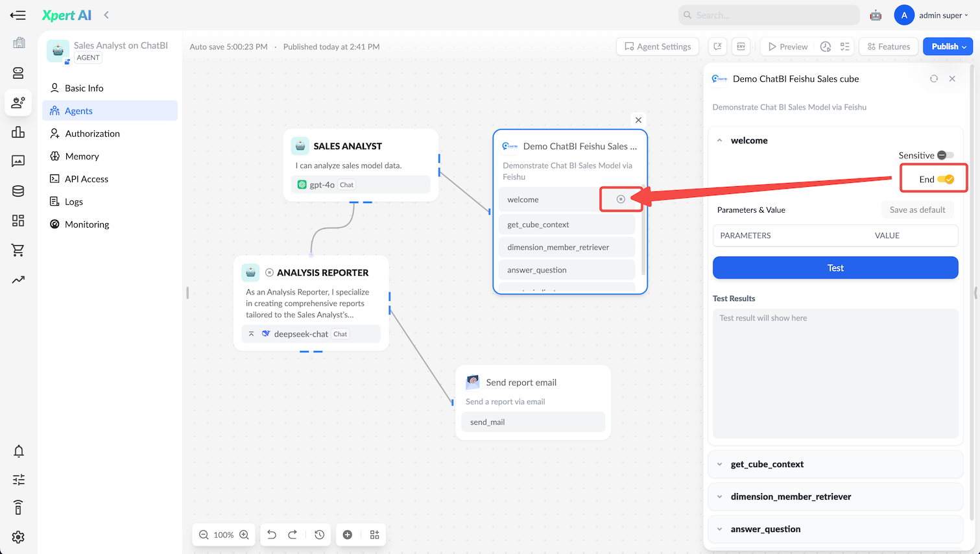The image size is (980, 554).
Task: Open the ENV variables icon
Action: coord(741,47)
